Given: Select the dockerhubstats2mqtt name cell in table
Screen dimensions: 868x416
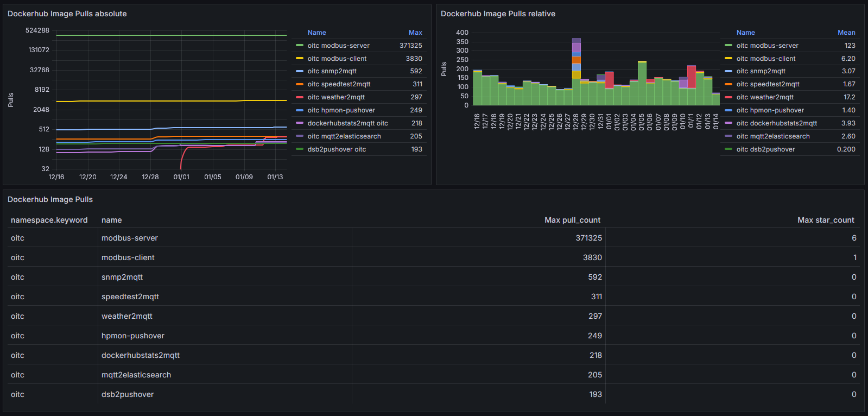Looking at the screenshot, I should [225, 355].
